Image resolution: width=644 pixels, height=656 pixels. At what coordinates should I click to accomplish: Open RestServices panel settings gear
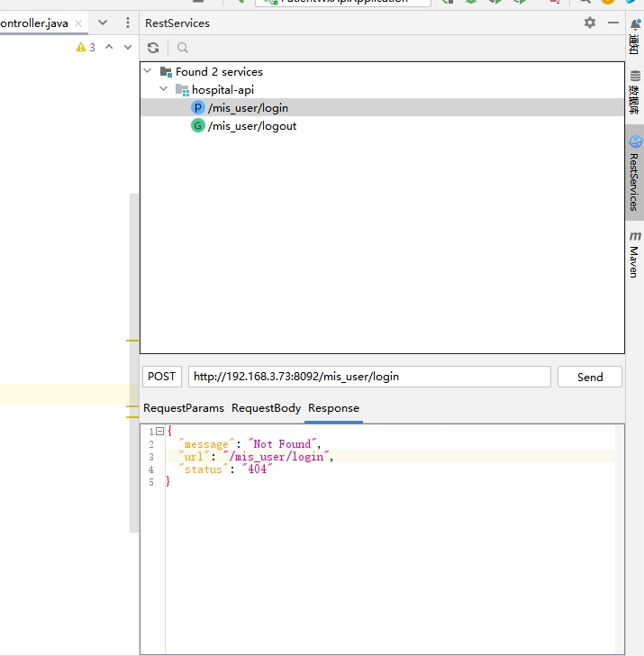coord(590,23)
